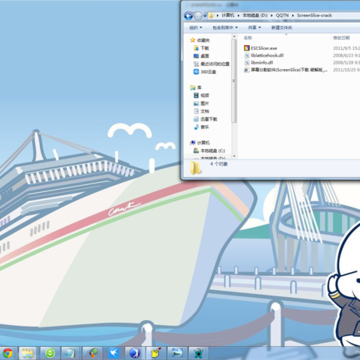The width and height of the screenshot is (360, 360).
Task: Select the liblatticehook.dll file
Action: [x=264, y=55]
